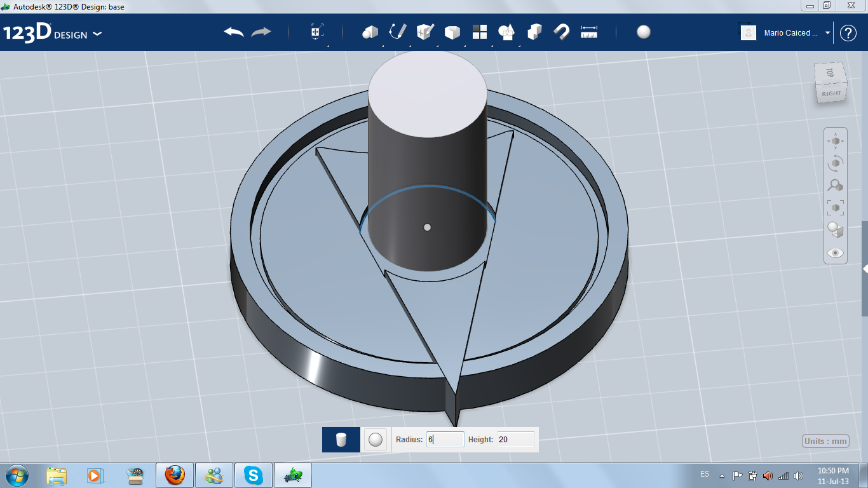The height and width of the screenshot is (488, 868).
Task: Undo the last action
Action: click(234, 32)
